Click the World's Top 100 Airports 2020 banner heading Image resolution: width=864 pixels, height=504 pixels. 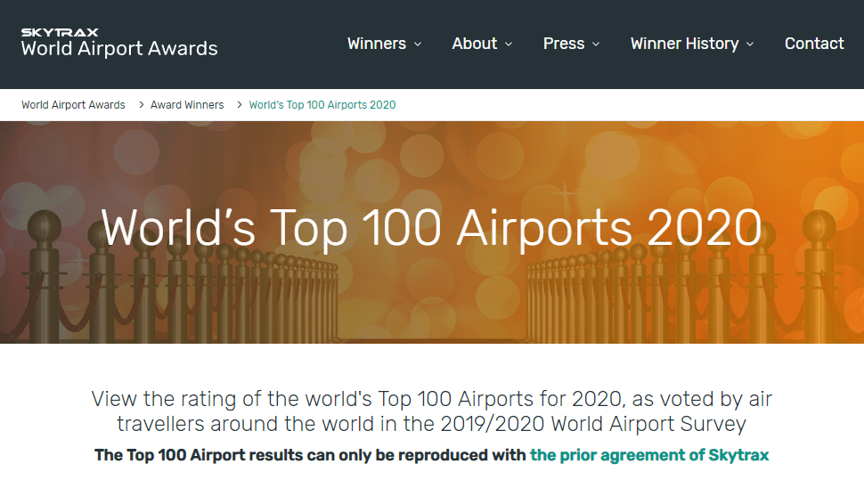(431, 228)
